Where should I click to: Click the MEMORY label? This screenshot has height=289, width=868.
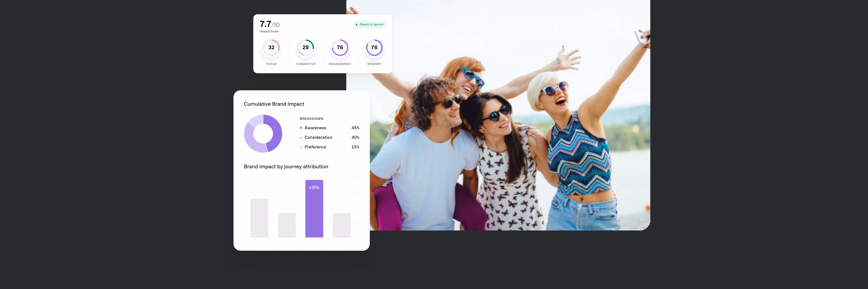(374, 64)
